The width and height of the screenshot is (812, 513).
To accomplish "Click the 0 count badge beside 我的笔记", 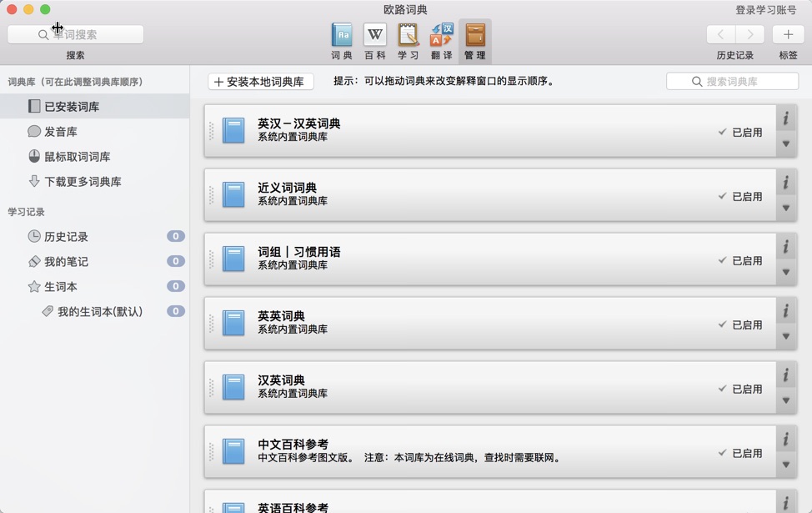I will click(x=176, y=261).
